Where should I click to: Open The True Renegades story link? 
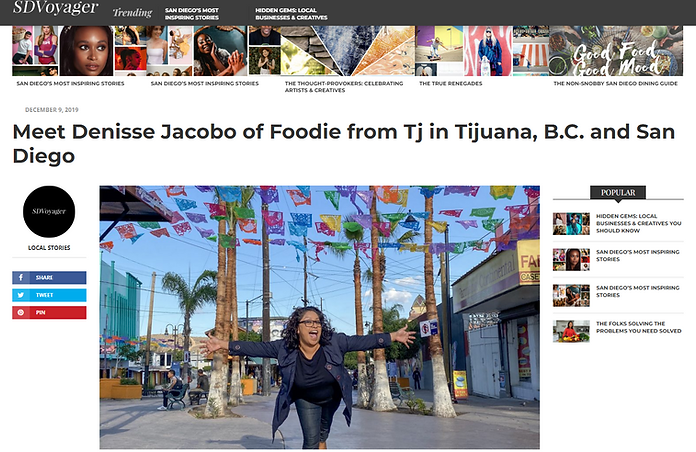click(451, 83)
